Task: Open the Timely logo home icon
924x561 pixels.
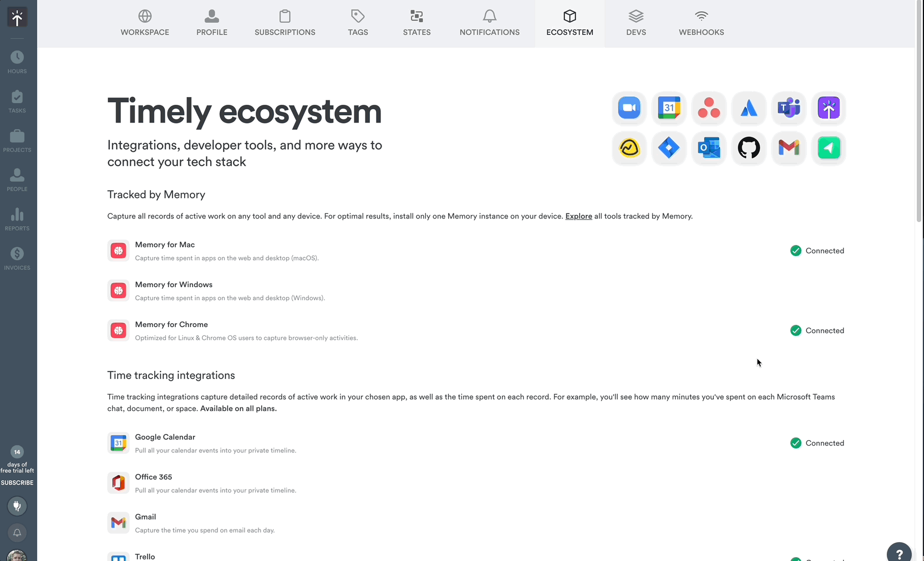Action: click(x=17, y=18)
